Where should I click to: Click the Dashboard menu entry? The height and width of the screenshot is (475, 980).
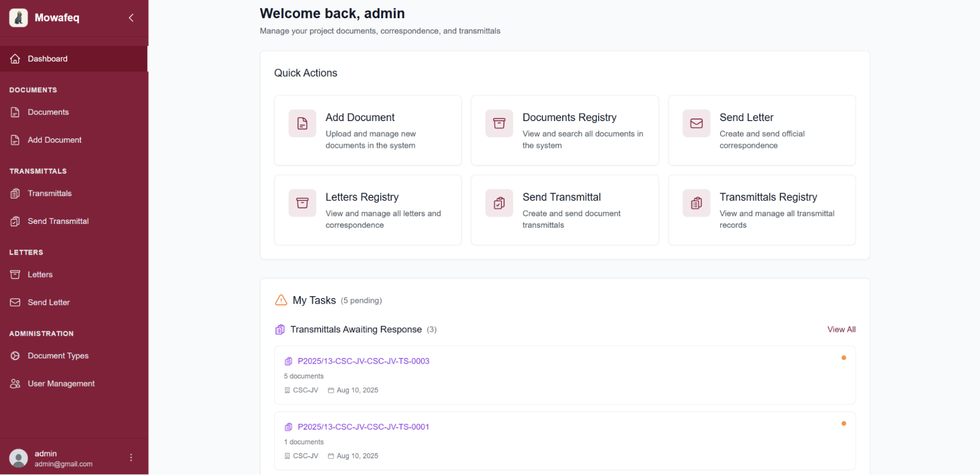48,58
